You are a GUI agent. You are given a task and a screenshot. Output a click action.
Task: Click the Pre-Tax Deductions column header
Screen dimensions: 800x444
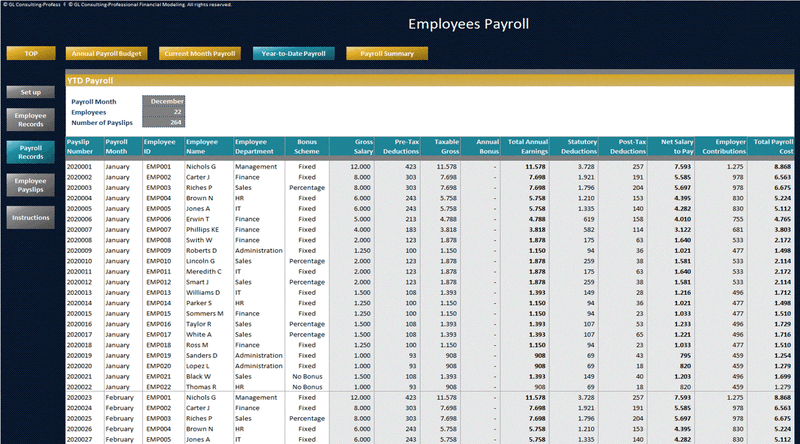[397, 146]
